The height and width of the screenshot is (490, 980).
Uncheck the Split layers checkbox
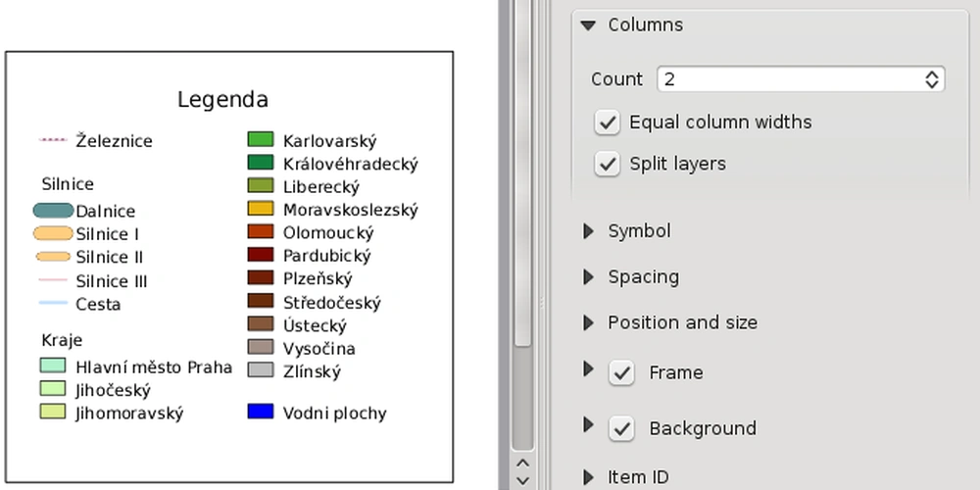pos(607,164)
